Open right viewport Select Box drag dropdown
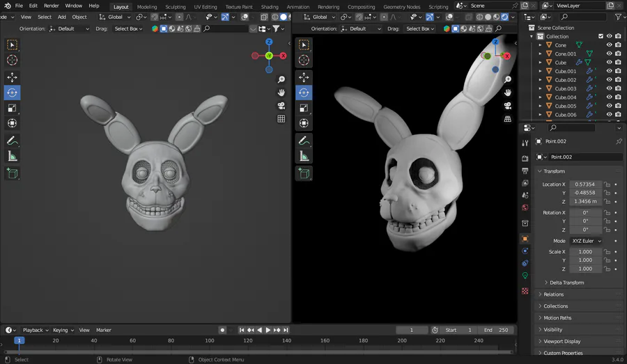The width and height of the screenshot is (627, 364). point(420,29)
